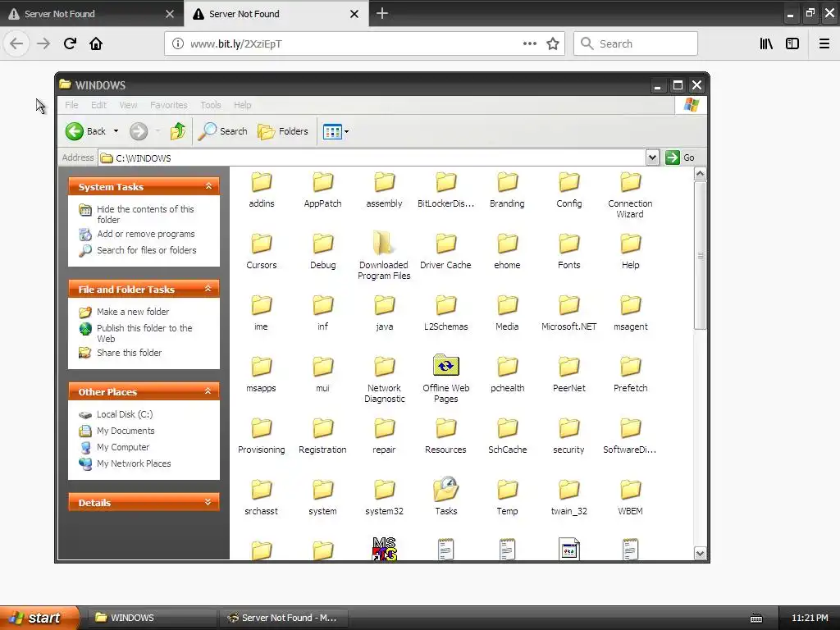
Task: Click the file list scroll down arrow
Action: coord(700,553)
